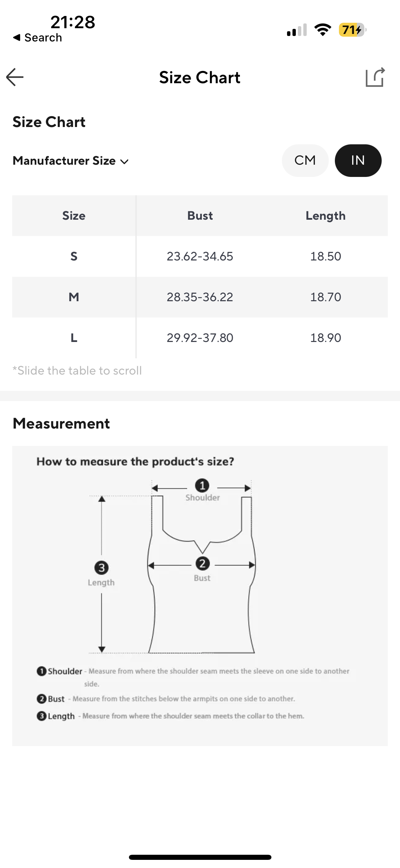Tap the Wi-Fi status icon

coord(323,30)
